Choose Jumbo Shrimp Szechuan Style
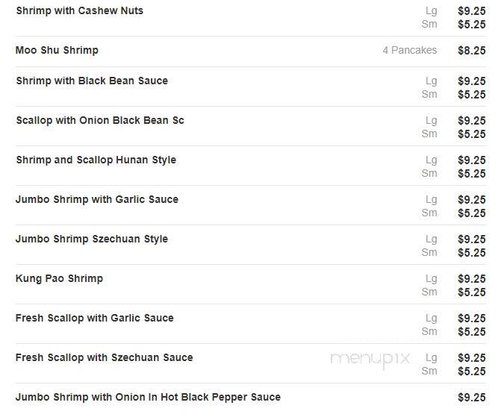The image size is (504, 420). point(92,239)
